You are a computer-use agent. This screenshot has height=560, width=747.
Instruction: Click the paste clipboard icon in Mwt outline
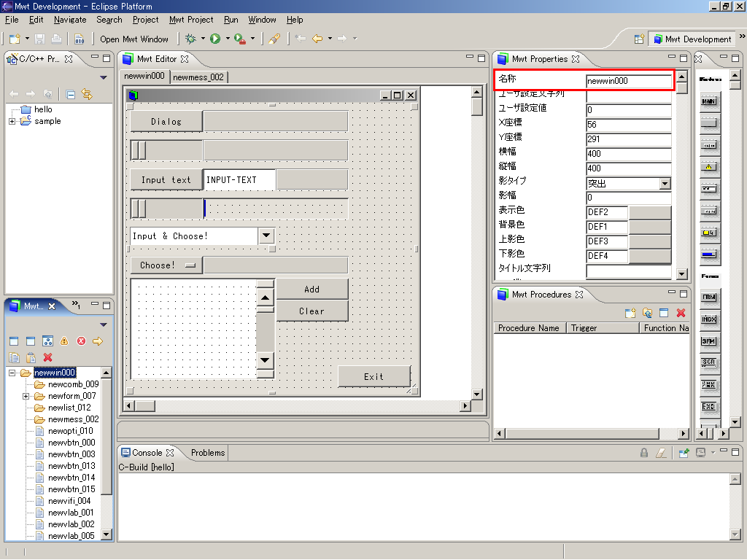[31, 357]
